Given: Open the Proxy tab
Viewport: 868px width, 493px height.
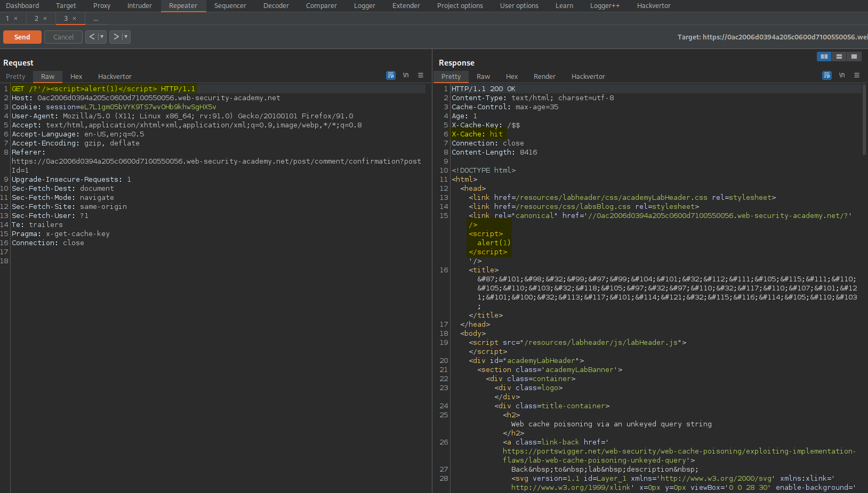Looking at the screenshot, I should tap(102, 6).
